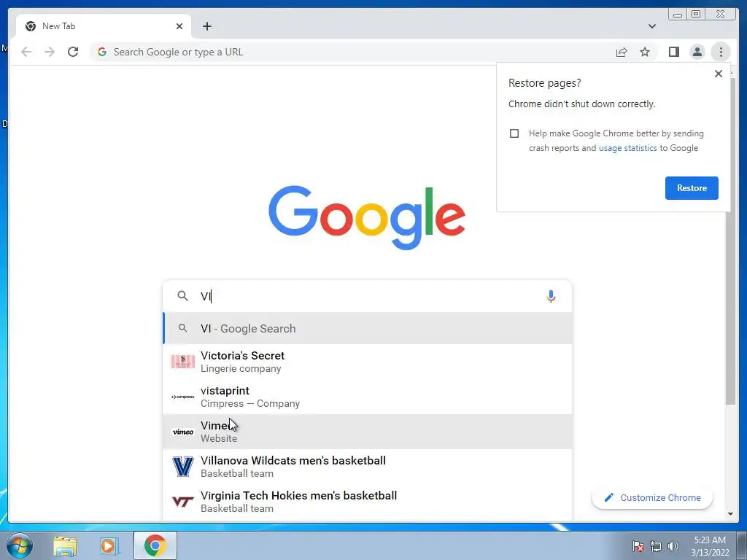Click the Virginia Tech VT logo thumbnail
This screenshot has height=560, width=747.
pos(183,502)
